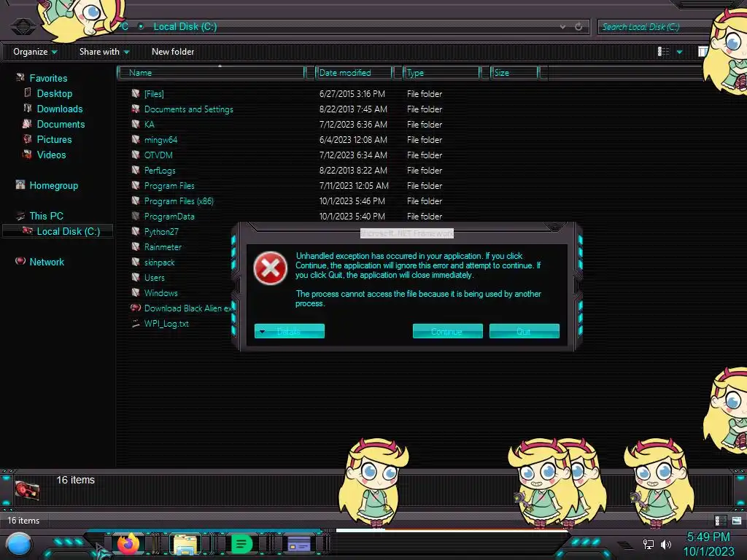
Task: Sort by the Name column header
Action: [211, 73]
